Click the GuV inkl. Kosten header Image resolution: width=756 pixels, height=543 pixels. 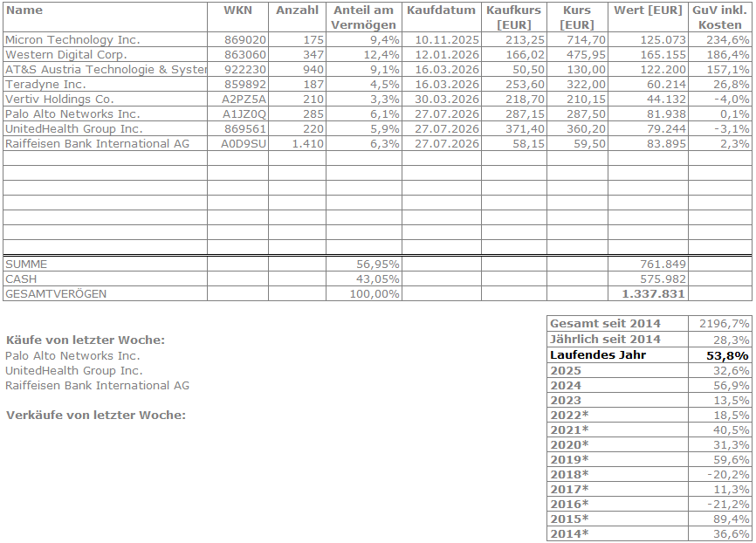[720, 17]
